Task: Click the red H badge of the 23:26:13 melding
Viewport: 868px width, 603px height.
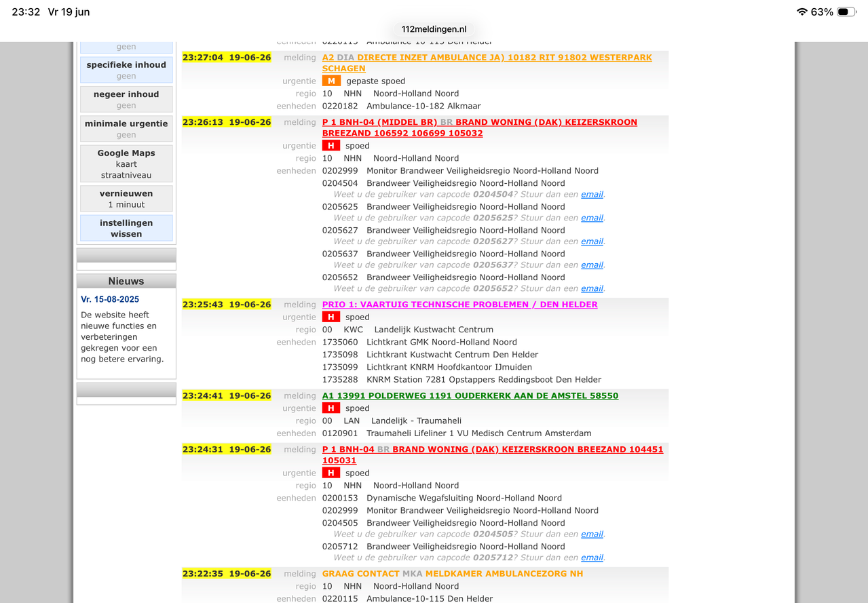Action: point(331,146)
